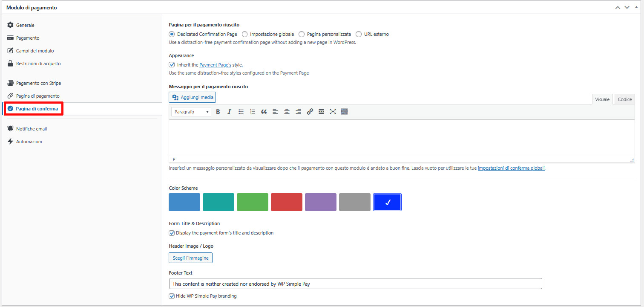Insert a bulleted list
644x307 pixels.
241,111
